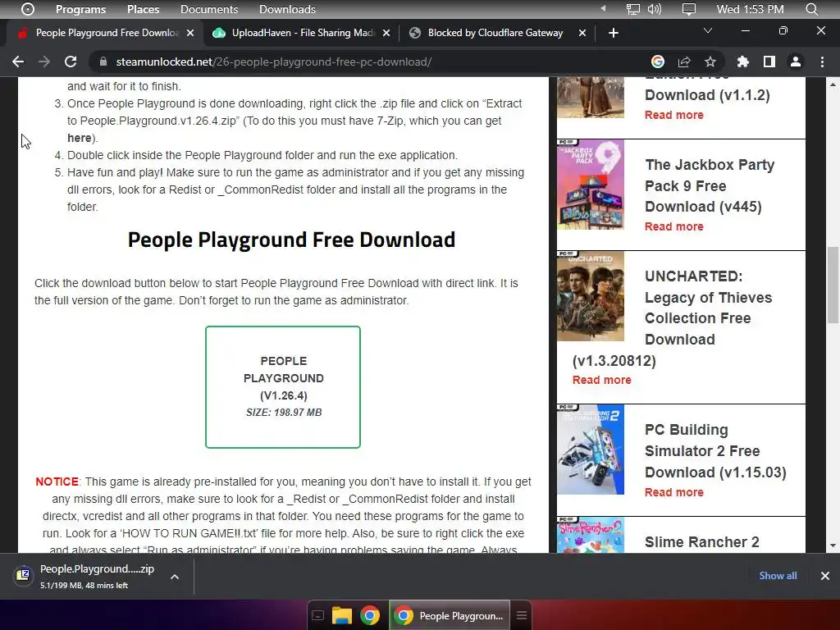Click the forward navigation arrow
The image size is (840, 630).
pyautogui.click(x=44, y=62)
